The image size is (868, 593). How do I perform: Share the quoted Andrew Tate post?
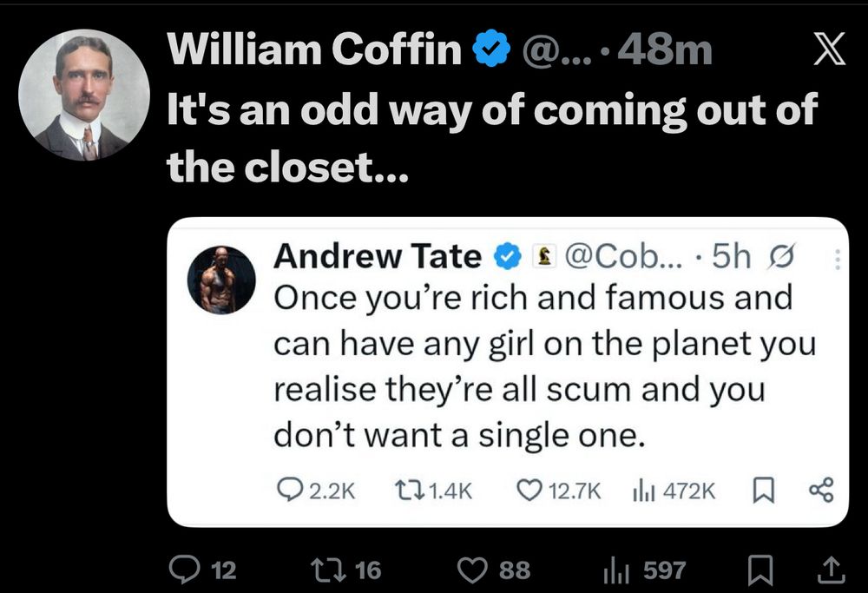pos(820,491)
